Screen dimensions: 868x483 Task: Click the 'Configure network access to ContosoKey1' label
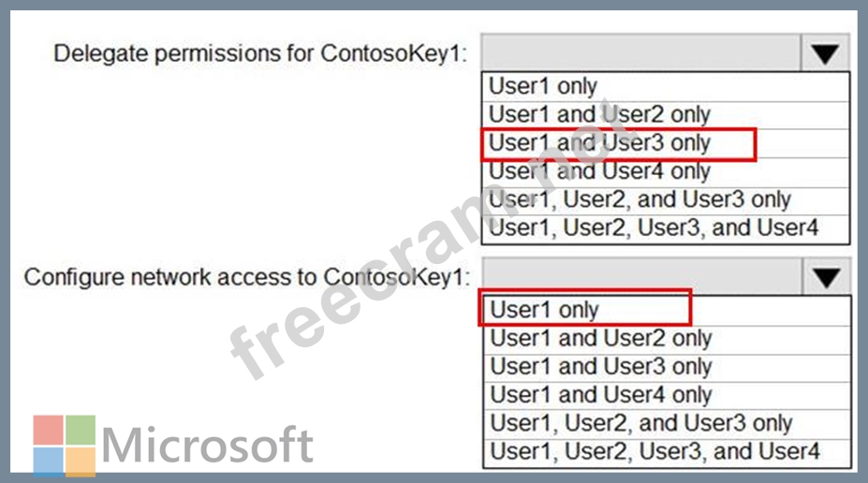pyautogui.click(x=244, y=276)
